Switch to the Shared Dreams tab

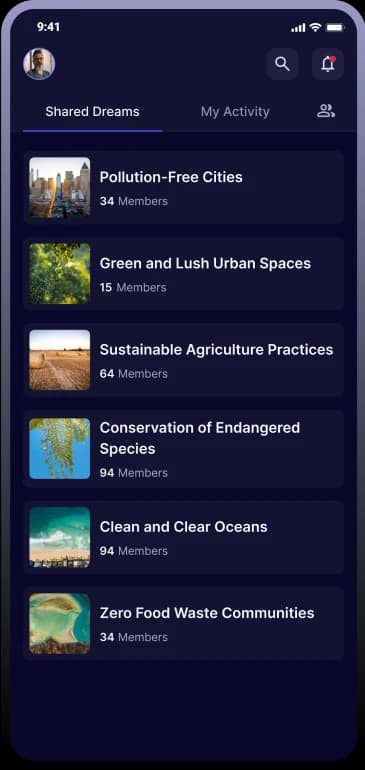point(92,111)
